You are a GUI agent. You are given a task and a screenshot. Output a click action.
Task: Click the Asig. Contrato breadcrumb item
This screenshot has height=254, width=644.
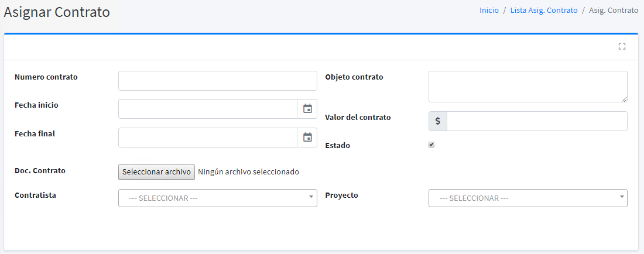coord(613,11)
